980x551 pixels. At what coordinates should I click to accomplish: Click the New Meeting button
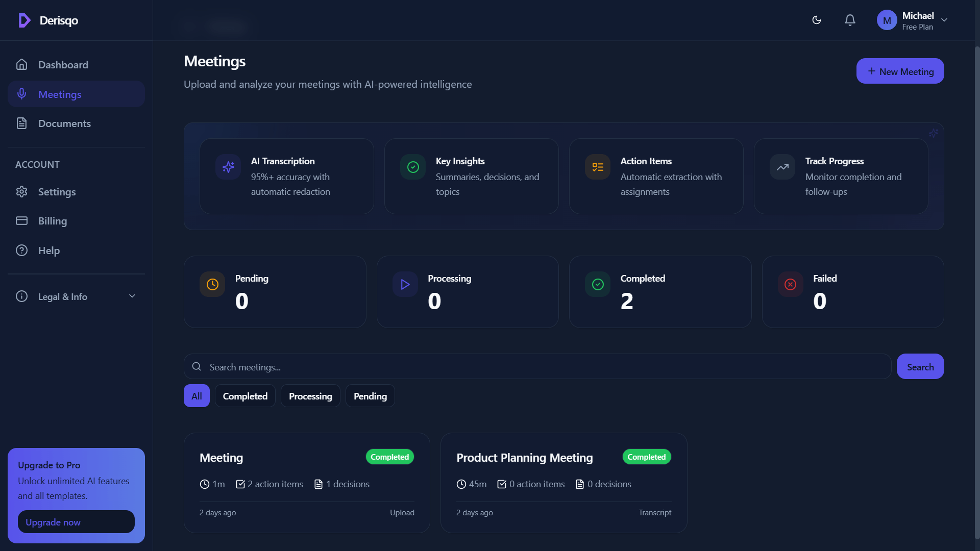[x=900, y=71]
